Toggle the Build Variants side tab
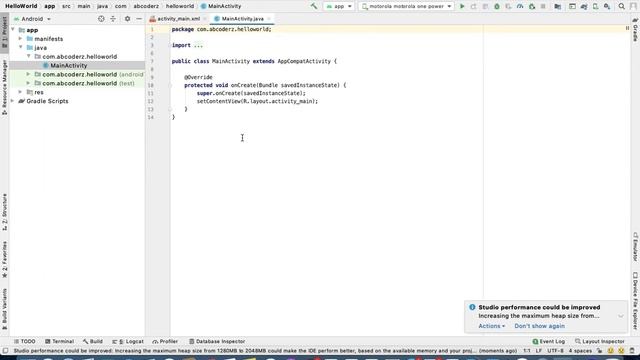Viewport: 640px width, 360px height. click(4, 309)
